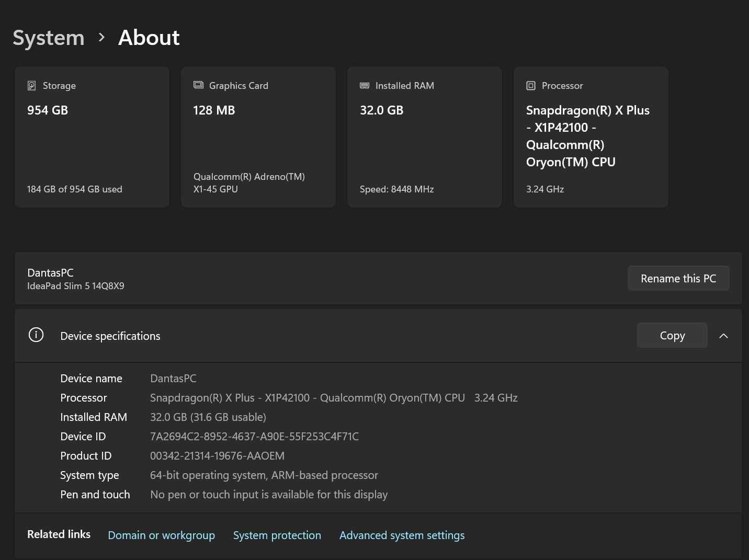Viewport: 749px width, 560px height.
Task: Click the Storage card disk icon
Action: pyautogui.click(x=32, y=85)
